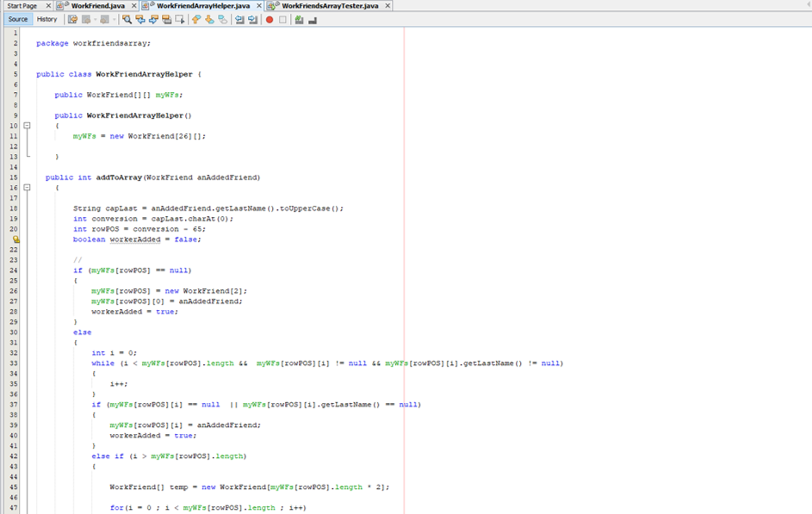Click the Shift Line Left icon
Image resolution: width=812 pixels, height=514 pixels.
point(238,19)
